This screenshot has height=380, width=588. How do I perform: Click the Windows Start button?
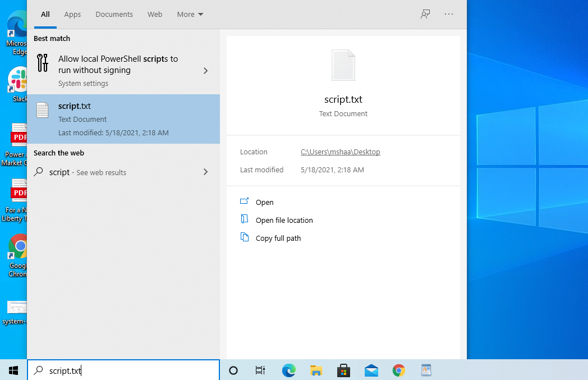click(13, 370)
